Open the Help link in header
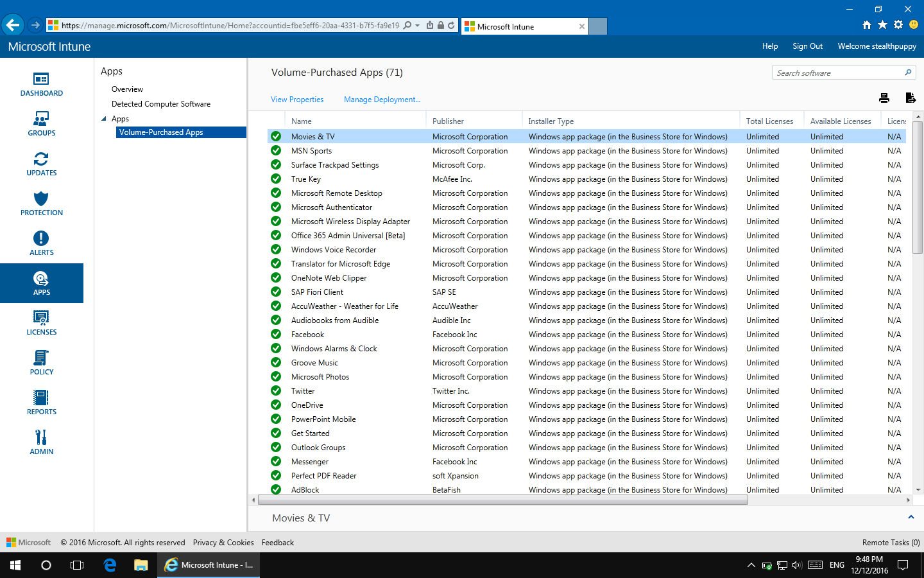Screen dimensions: 924x578 point(770,46)
